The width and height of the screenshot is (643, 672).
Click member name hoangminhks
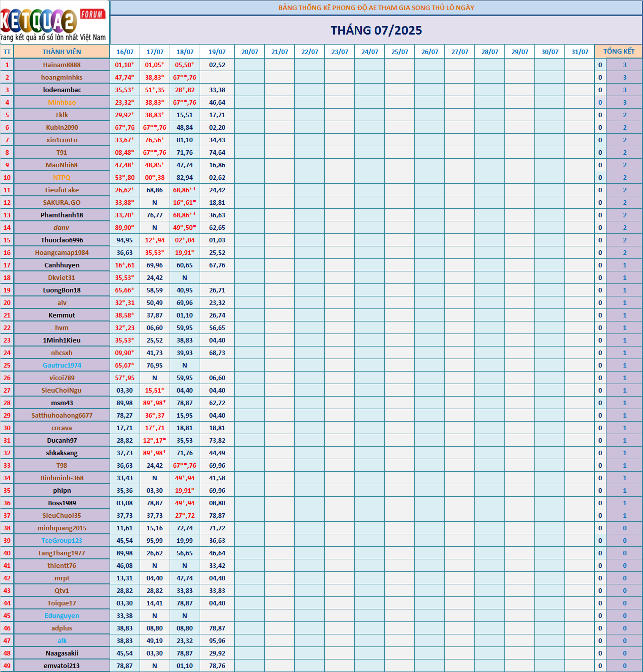[62, 77]
